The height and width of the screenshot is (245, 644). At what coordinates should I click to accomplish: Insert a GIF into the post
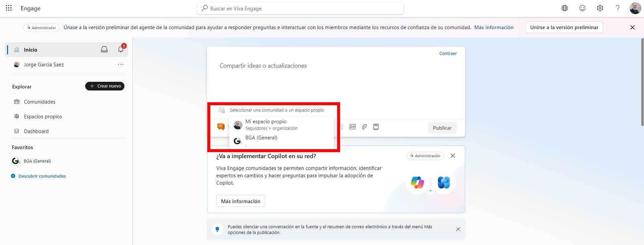click(x=352, y=127)
